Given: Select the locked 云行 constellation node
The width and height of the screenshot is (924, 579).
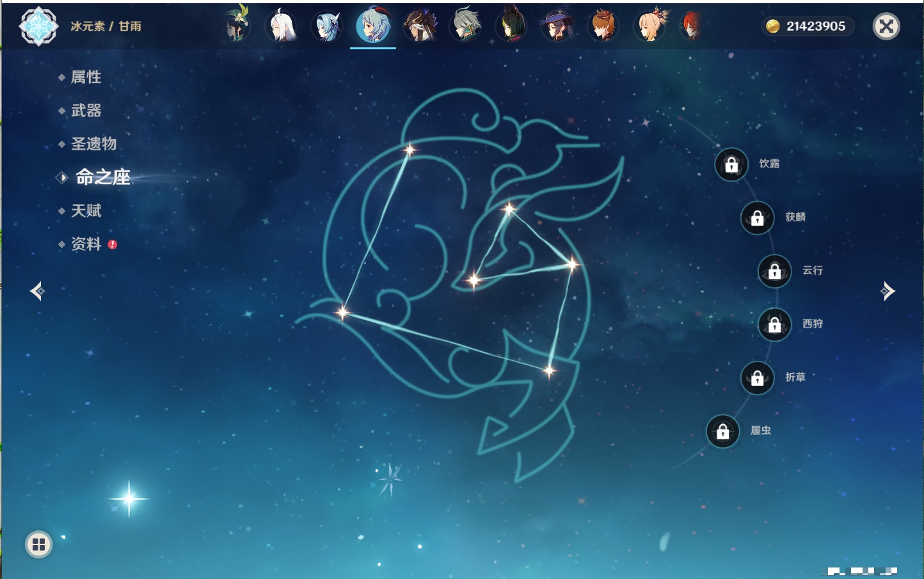Looking at the screenshot, I should pos(774,271).
